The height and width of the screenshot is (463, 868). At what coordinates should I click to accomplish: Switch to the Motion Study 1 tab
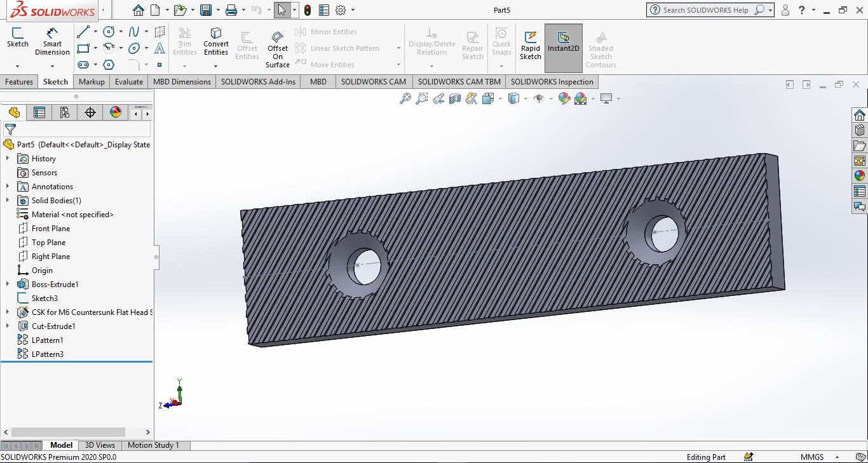click(153, 445)
